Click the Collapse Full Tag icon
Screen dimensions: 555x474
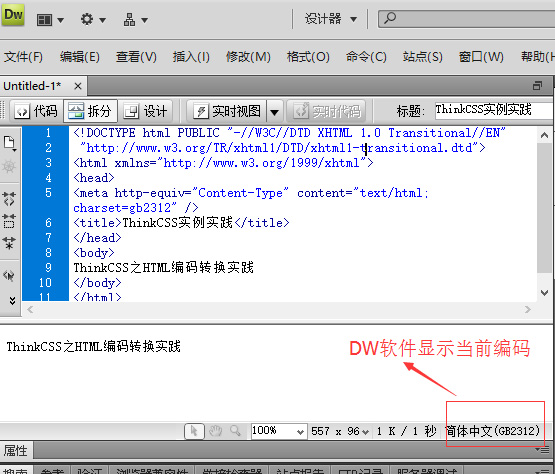tap(9, 199)
